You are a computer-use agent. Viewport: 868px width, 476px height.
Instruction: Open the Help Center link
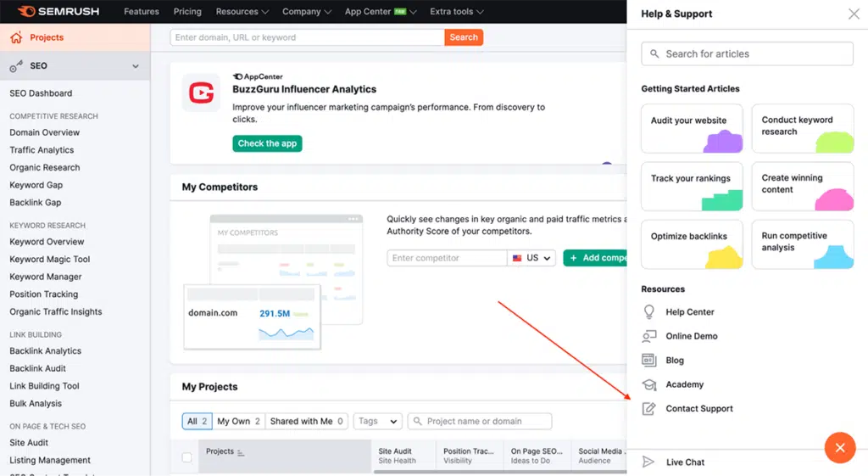coord(690,312)
